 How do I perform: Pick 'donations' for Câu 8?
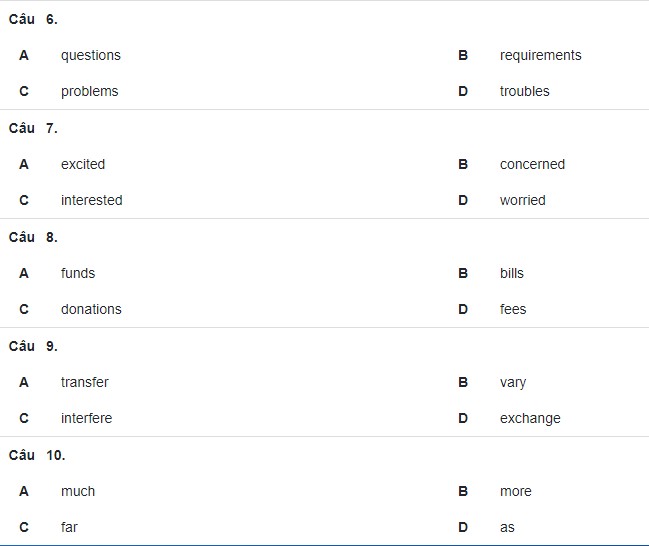pos(91,309)
